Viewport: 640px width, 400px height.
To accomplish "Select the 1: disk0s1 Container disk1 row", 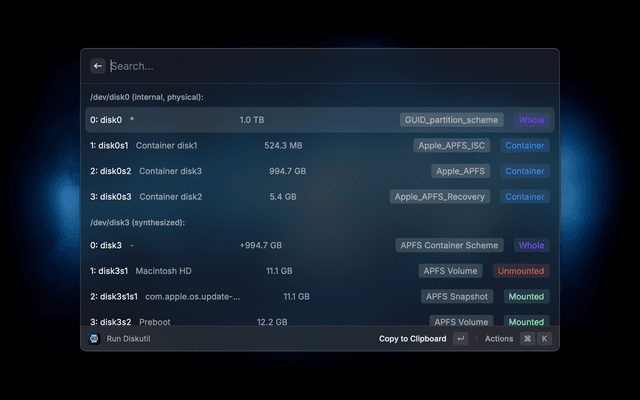I will pyautogui.click(x=320, y=146).
